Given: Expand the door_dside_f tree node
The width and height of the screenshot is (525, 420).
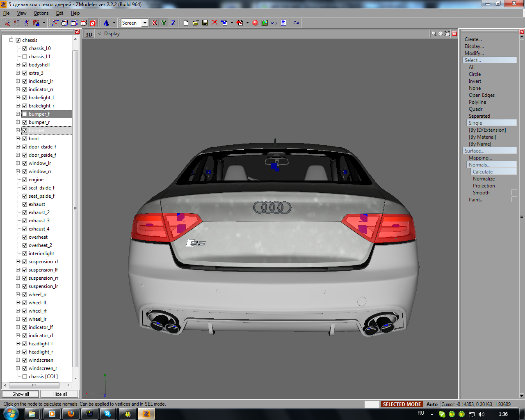Looking at the screenshot, I should [18, 147].
